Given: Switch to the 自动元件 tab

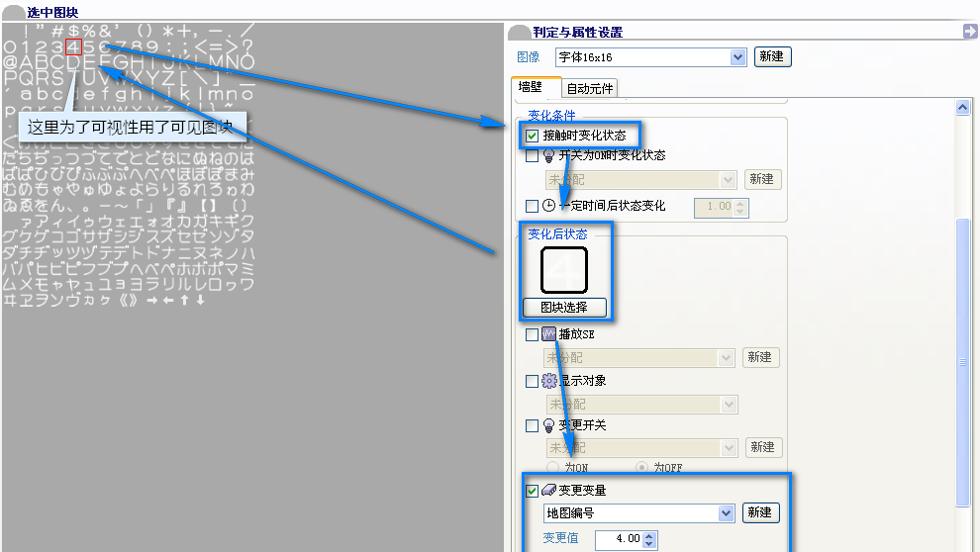Looking at the screenshot, I should pyautogui.click(x=589, y=89).
